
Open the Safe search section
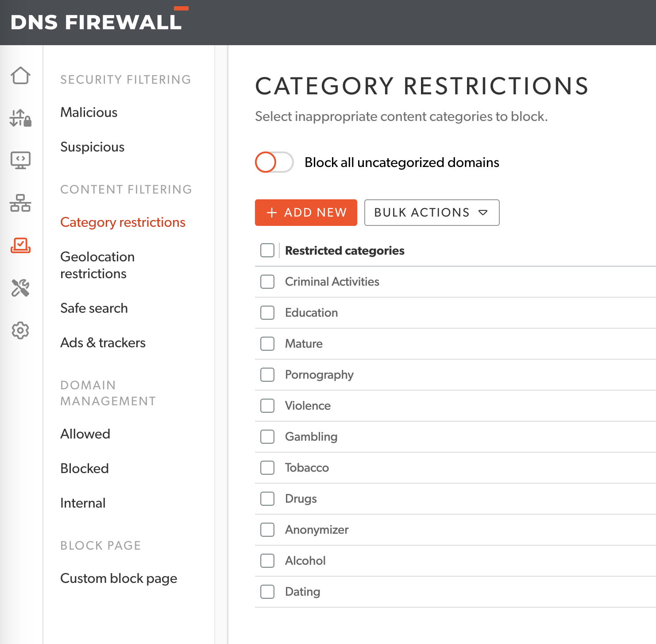94,308
